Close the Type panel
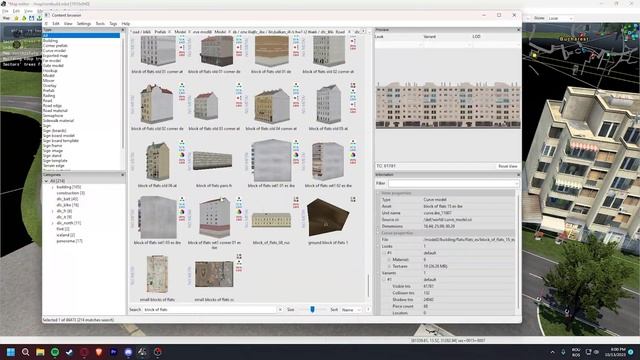This screenshot has width=640, height=360. [x=122, y=30]
